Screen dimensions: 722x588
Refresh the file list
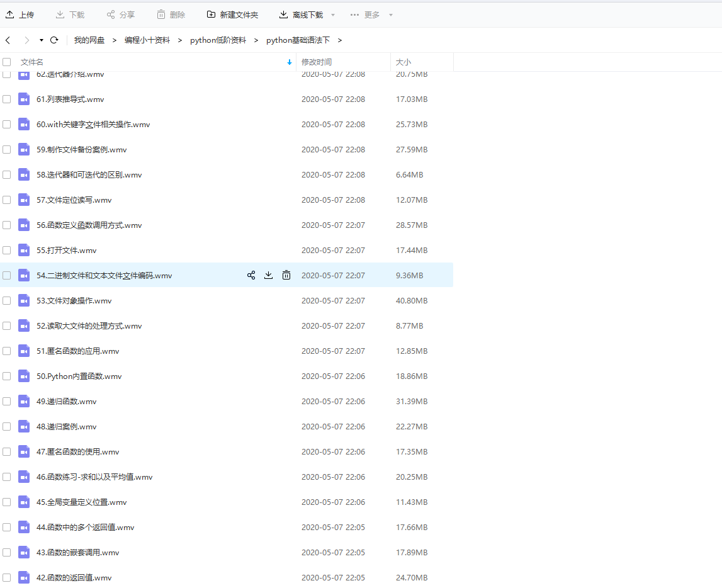point(54,40)
